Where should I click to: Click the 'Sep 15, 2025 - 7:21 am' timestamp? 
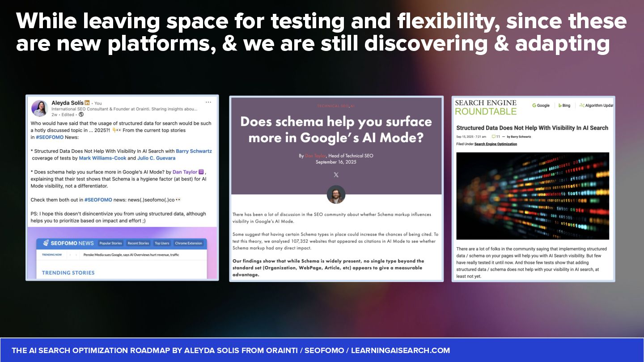click(471, 136)
